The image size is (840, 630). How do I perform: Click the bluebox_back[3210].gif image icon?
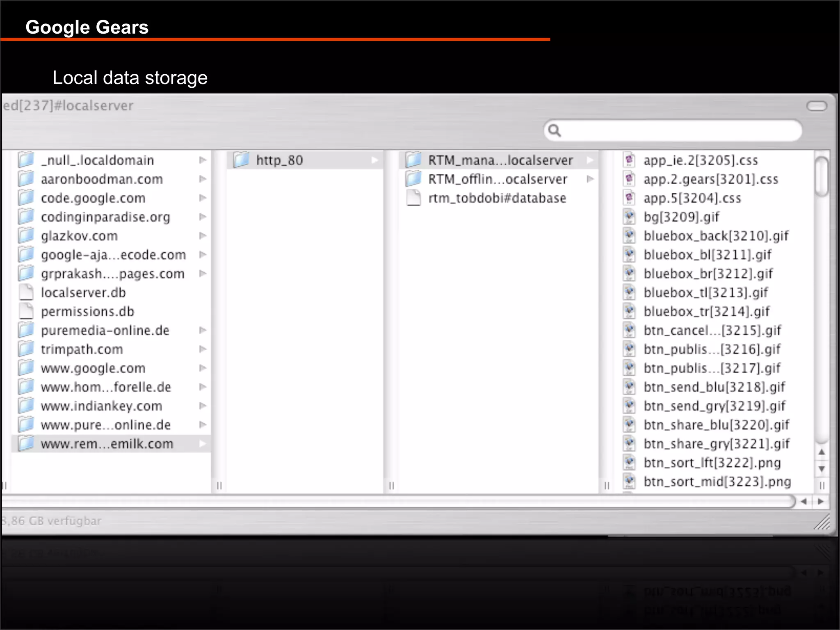coord(629,235)
